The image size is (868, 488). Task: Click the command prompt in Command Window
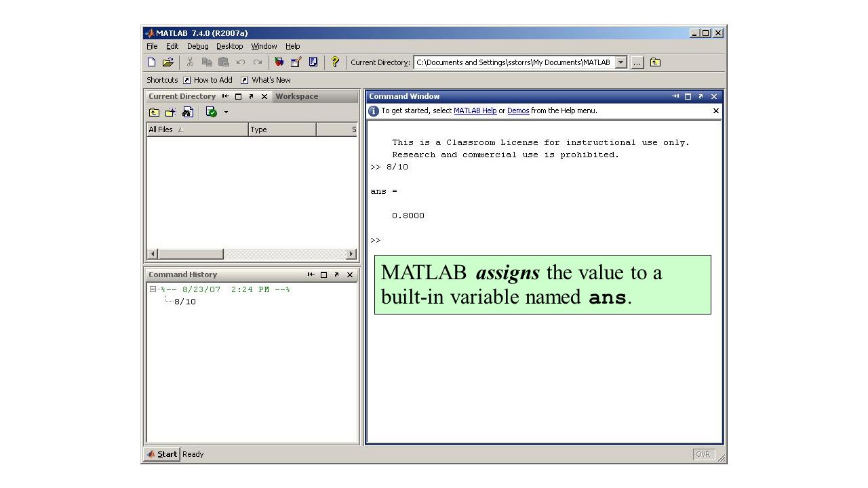point(376,240)
